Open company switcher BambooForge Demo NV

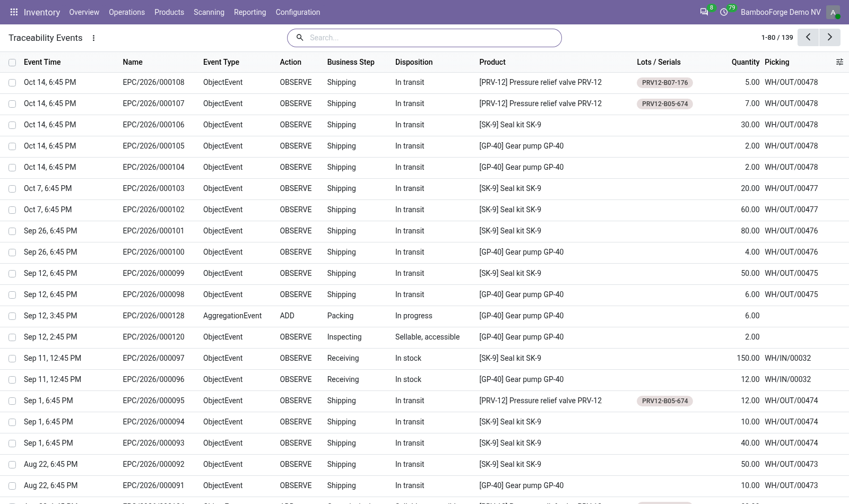pyautogui.click(x=781, y=12)
